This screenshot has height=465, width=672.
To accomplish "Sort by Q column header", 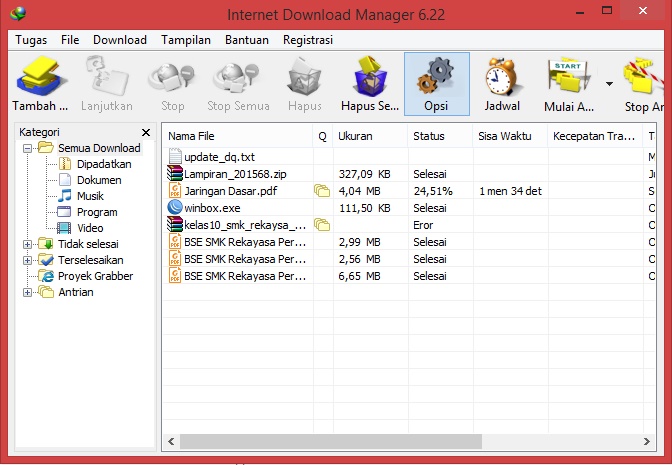I will coord(323,136).
